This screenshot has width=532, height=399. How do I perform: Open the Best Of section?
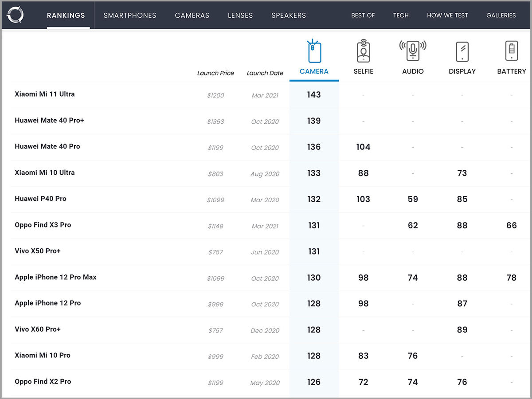363,15
